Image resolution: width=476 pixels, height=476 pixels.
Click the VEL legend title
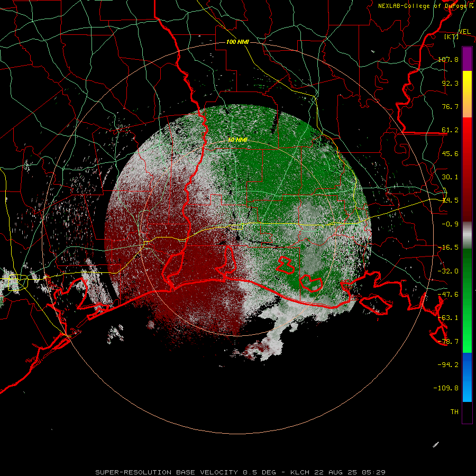tap(464, 32)
